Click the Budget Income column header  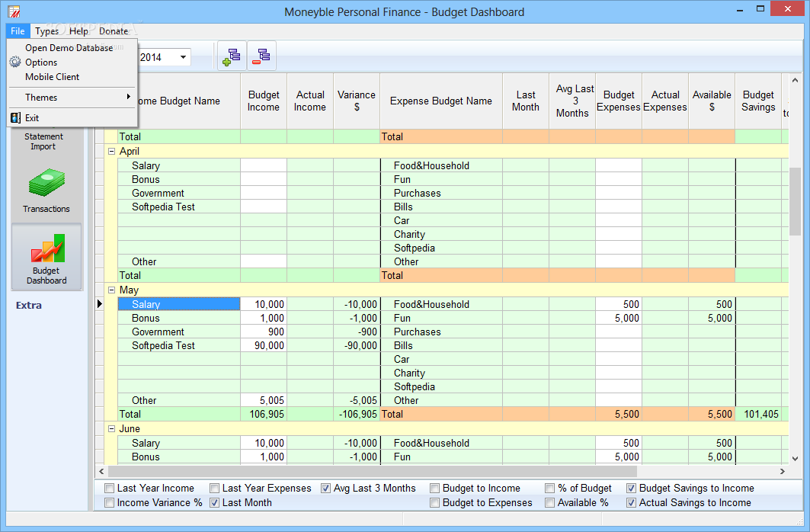[x=264, y=101]
